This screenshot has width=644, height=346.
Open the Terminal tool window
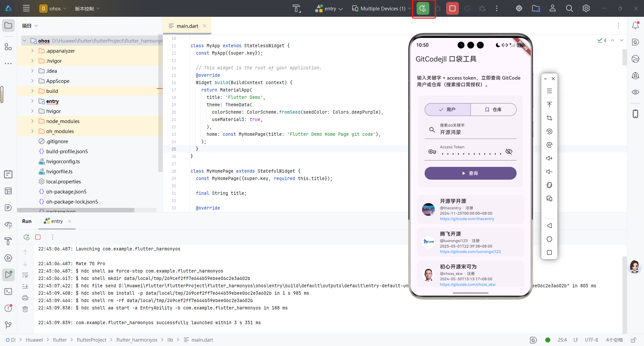pos(8,292)
